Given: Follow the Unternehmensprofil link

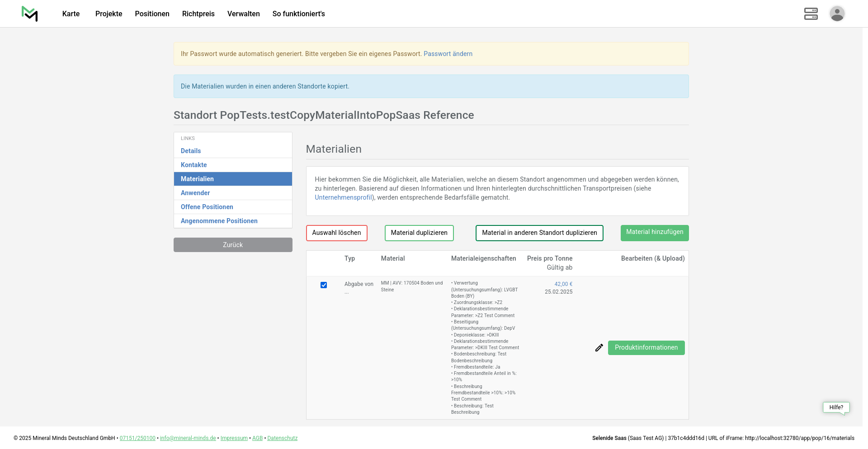Looking at the screenshot, I should pyautogui.click(x=343, y=197).
